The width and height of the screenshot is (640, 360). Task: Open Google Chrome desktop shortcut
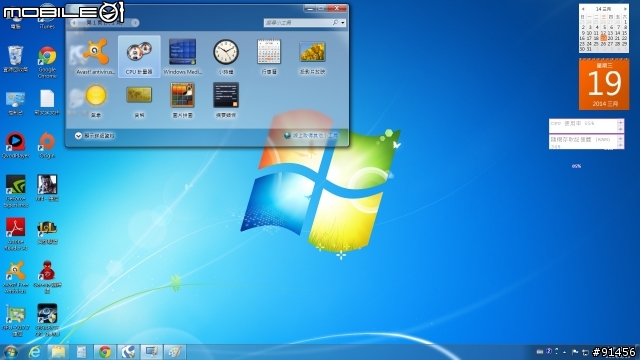pyautogui.click(x=47, y=62)
